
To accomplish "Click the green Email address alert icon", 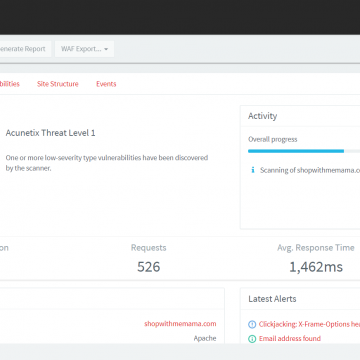I will point(252,339).
